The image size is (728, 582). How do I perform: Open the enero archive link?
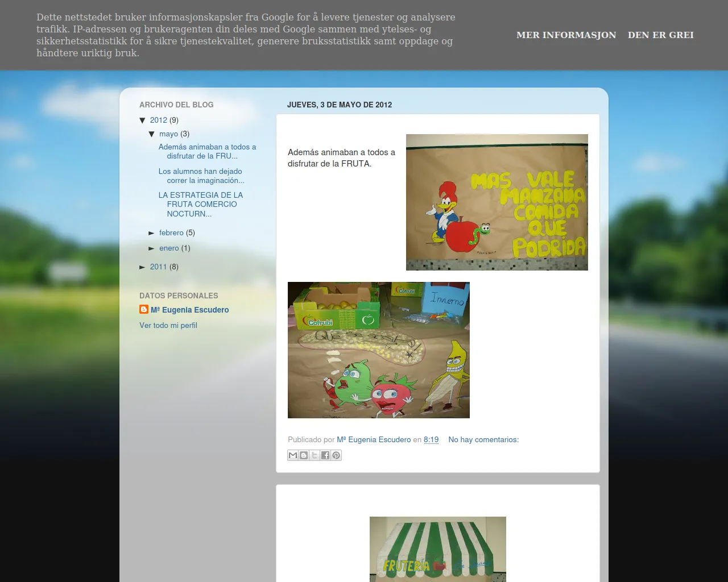tap(169, 248)
